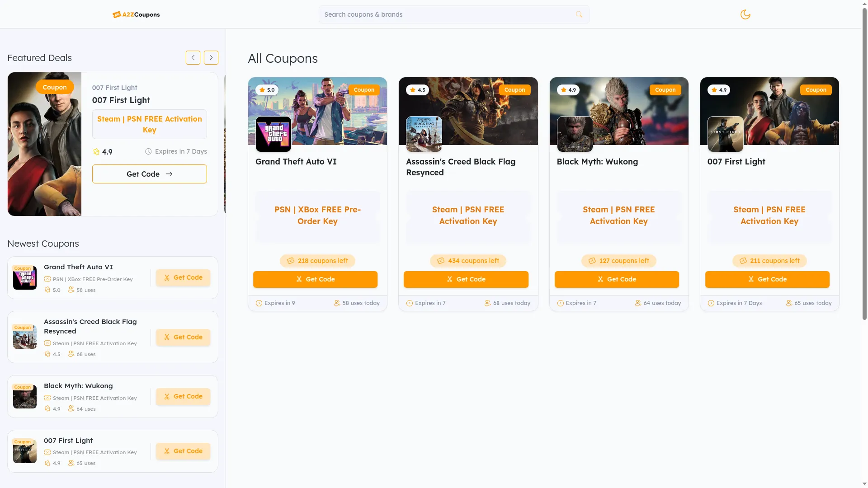The height and width of the screenshot is (488, 868).
Task: Open Grand Theft Auto VI thumbnail in Newest Coupons
Action: (25, 277)
